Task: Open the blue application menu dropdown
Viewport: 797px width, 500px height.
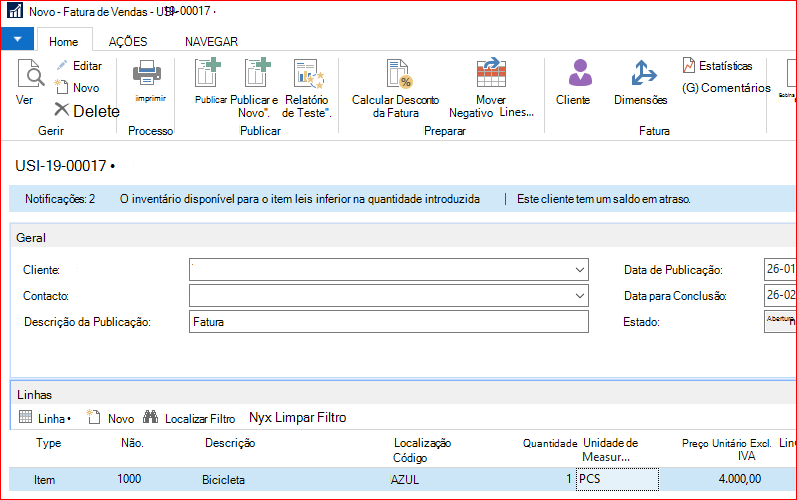Action: pos(17,39)
